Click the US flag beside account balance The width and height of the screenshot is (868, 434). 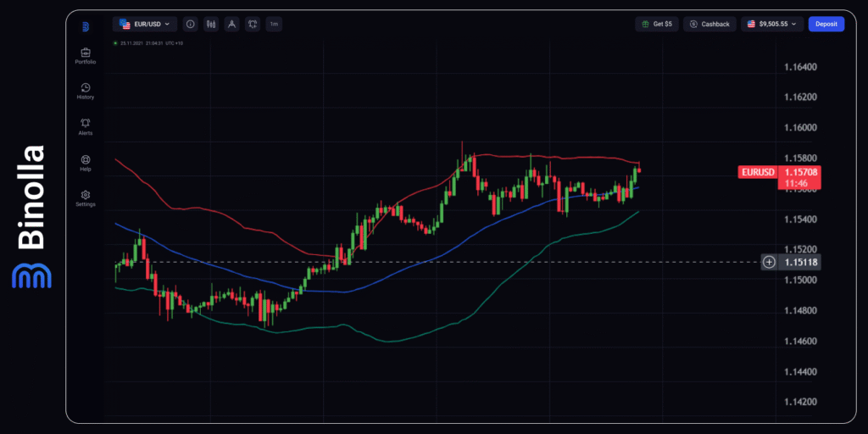pos(751,25)
